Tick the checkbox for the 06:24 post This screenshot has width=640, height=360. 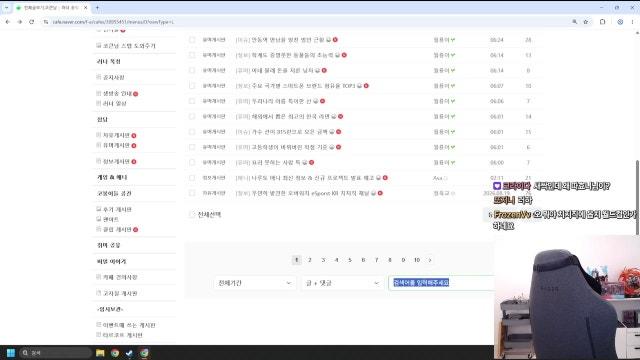pos(192,40)
